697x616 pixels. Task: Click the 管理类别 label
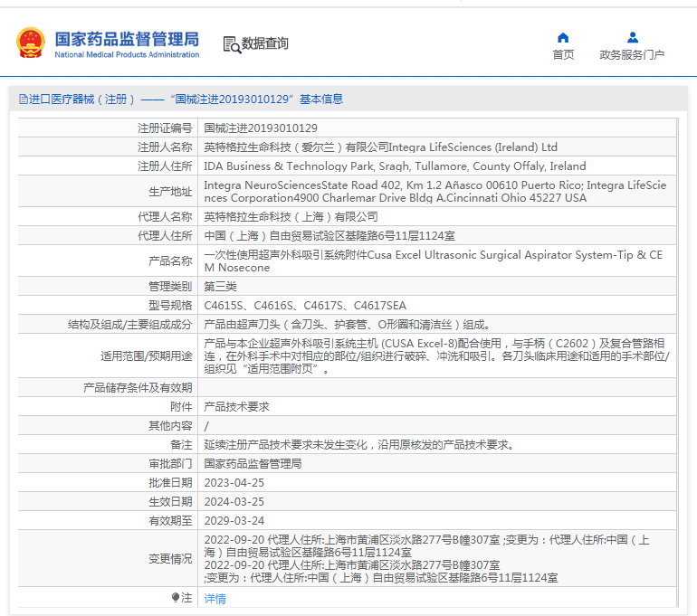click(170, 287)
